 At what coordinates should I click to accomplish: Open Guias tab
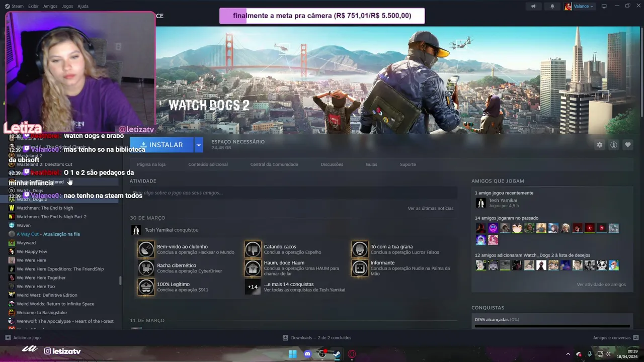coord(371,164)
